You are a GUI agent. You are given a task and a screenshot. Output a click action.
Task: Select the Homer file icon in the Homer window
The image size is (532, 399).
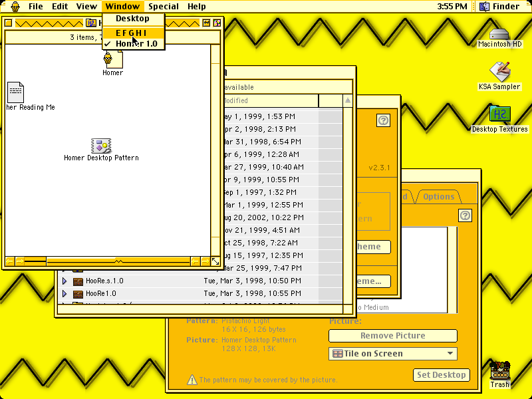113,59
